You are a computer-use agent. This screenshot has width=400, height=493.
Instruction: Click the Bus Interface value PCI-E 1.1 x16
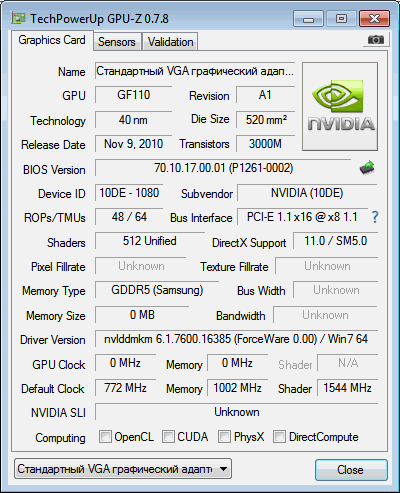pos(302,217)
